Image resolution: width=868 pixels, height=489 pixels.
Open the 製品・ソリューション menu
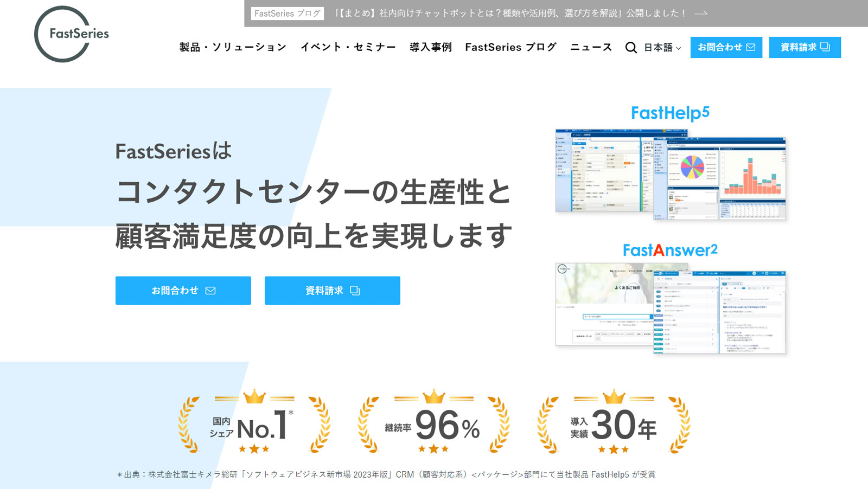click(x=233, y=47)
